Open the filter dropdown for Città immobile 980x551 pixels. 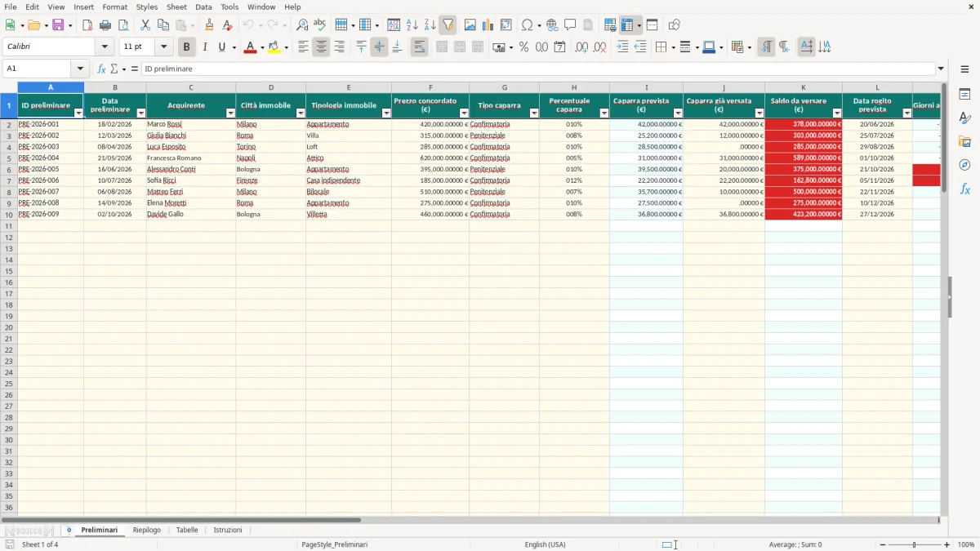301,113
